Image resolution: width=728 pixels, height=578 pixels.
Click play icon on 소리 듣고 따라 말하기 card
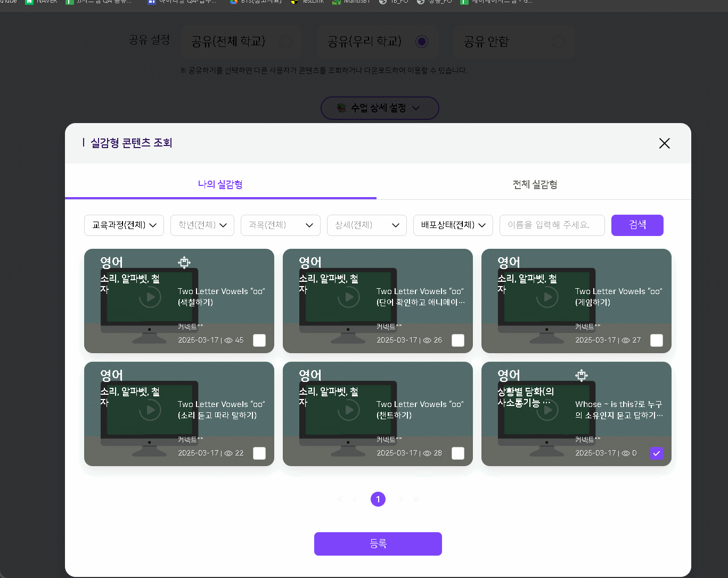pyautogui.click(x=150, y=410)
